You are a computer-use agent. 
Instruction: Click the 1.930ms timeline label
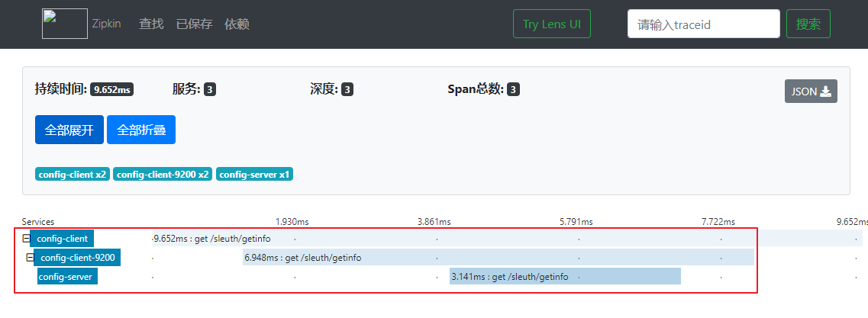click(x=292, y=222)
